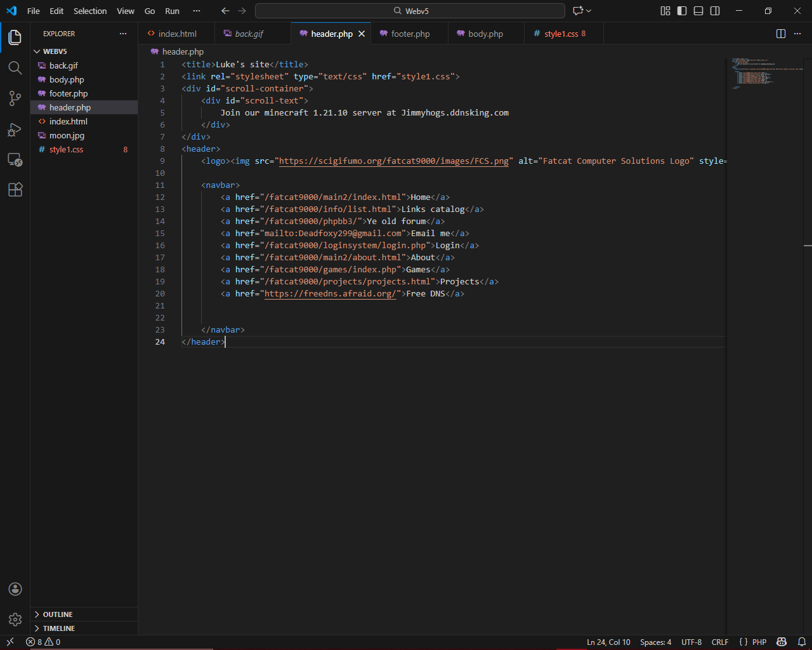
Task: Open the Source Control panel
Action: [x=15, y=98]
